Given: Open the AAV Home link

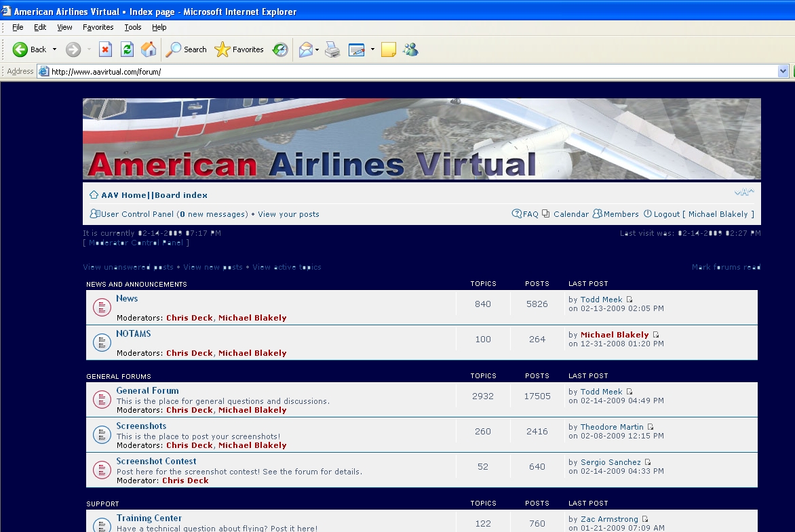Looking at the screenshot, I should 123,195.
